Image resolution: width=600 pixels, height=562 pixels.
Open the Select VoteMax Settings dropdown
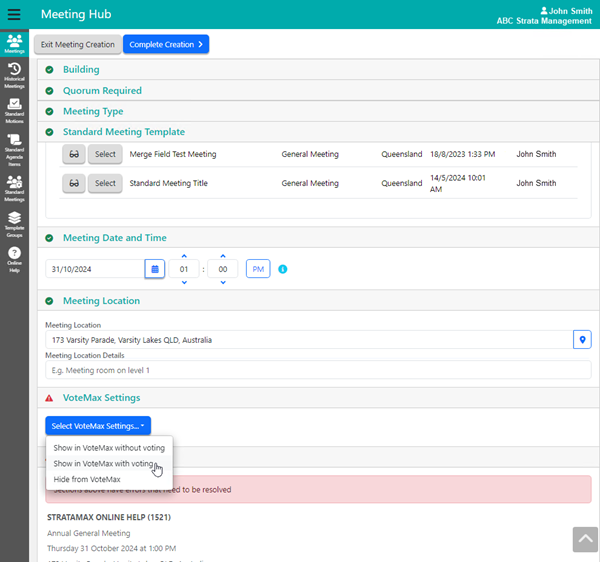click(98, 426)
